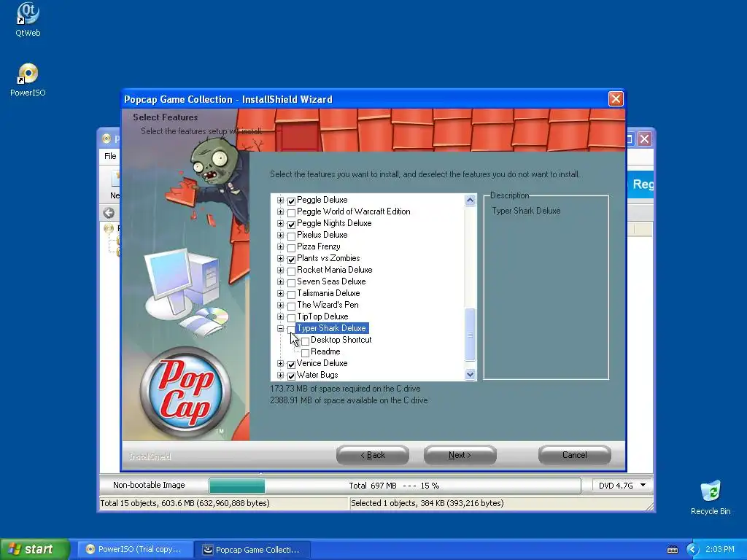Viewport: 747px width, 560px height.
Task: Expand the Pizza Frenzy tree node
Action: (x=281, y=246)
